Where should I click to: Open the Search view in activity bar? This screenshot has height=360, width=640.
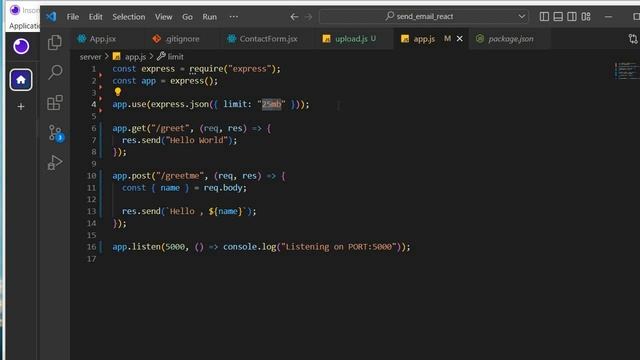click(x=55, y=72)
